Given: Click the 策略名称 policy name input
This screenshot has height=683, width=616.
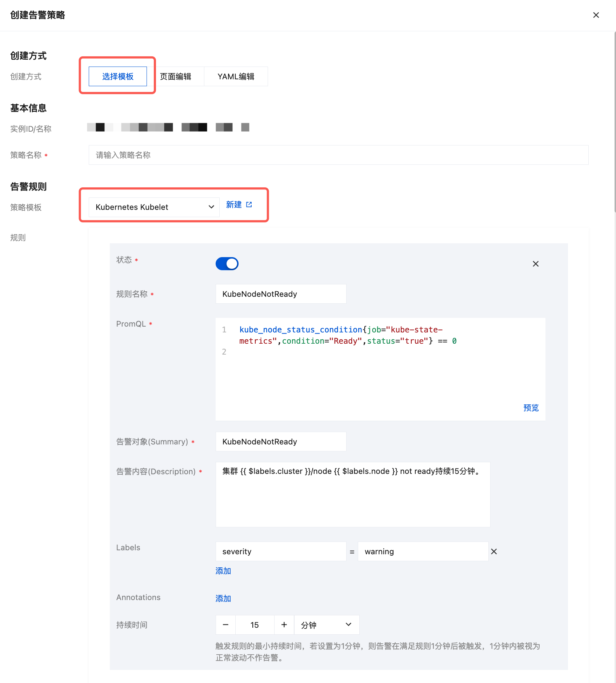Looking at the screenshot, I should pos(339,155).
